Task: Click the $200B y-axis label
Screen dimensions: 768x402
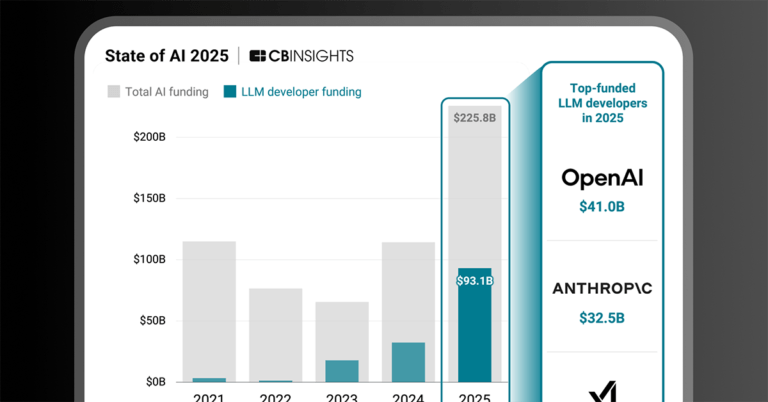Action: point(149,137)
